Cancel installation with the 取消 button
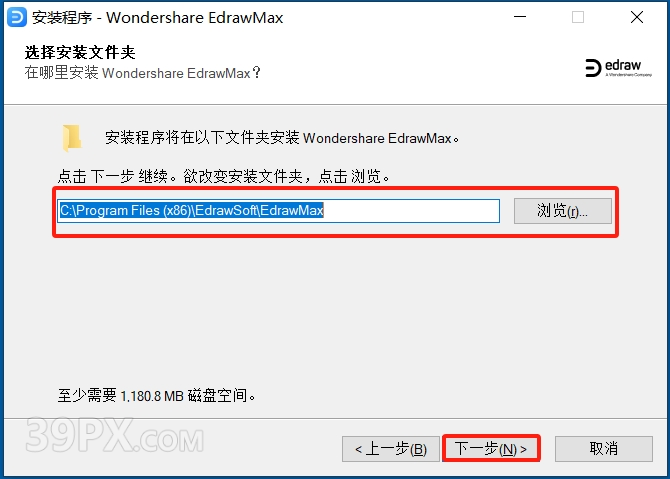This screenshot has height=479, width=670. [x=604, y=449]
